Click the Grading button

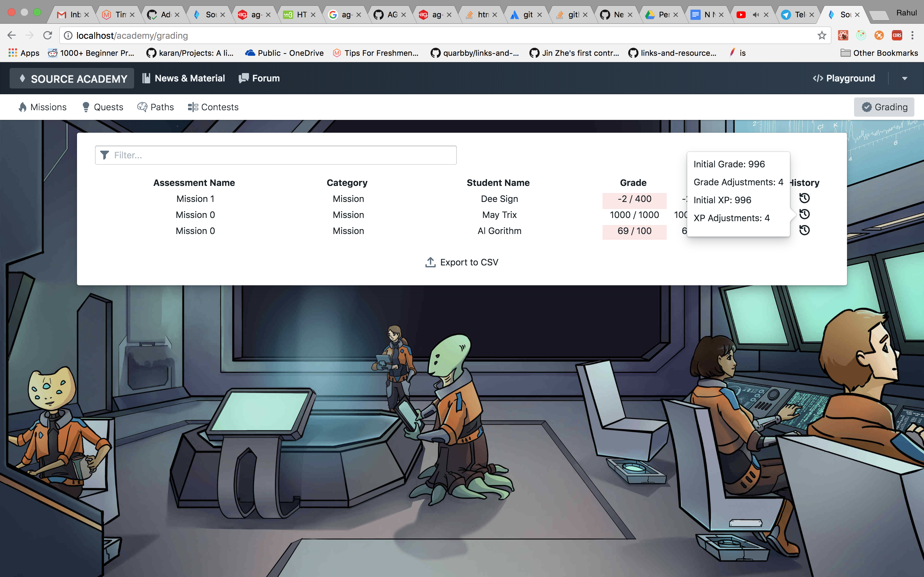[x=884, y=107]
